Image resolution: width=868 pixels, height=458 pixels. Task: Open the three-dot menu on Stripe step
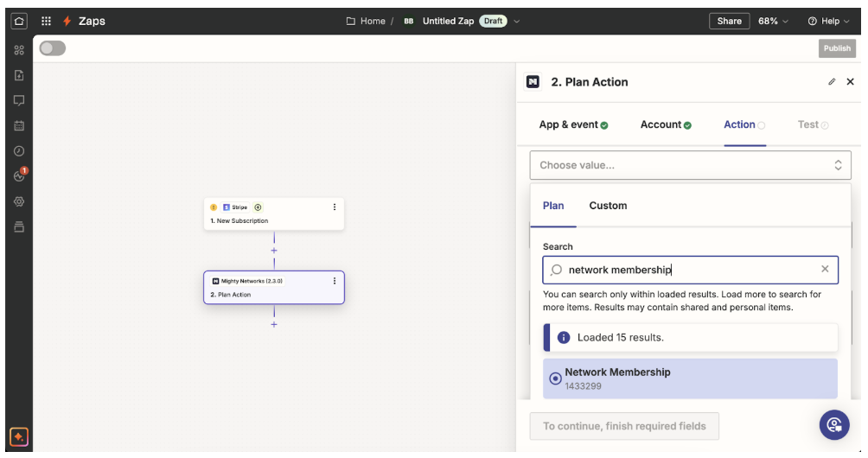click(x=335, y=207)
